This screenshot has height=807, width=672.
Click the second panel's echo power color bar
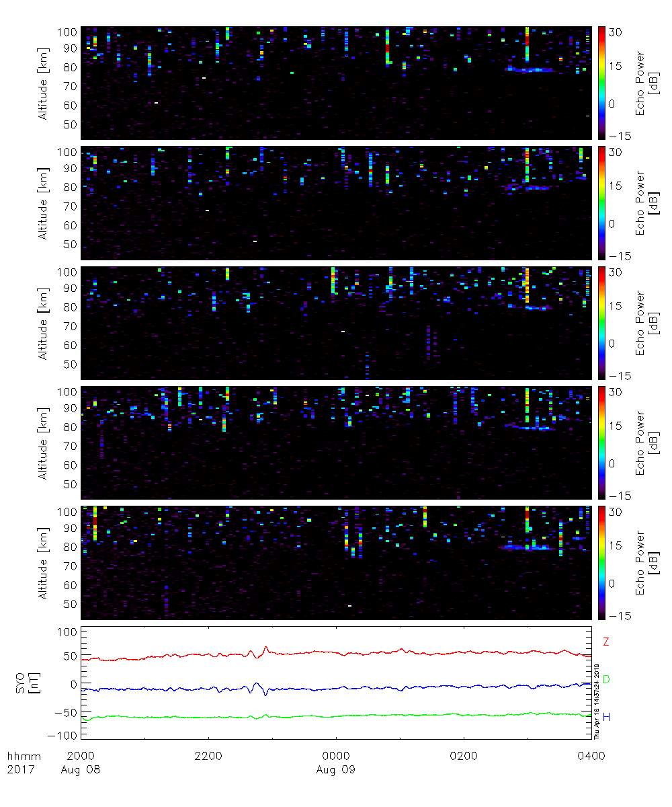(603, 203)
